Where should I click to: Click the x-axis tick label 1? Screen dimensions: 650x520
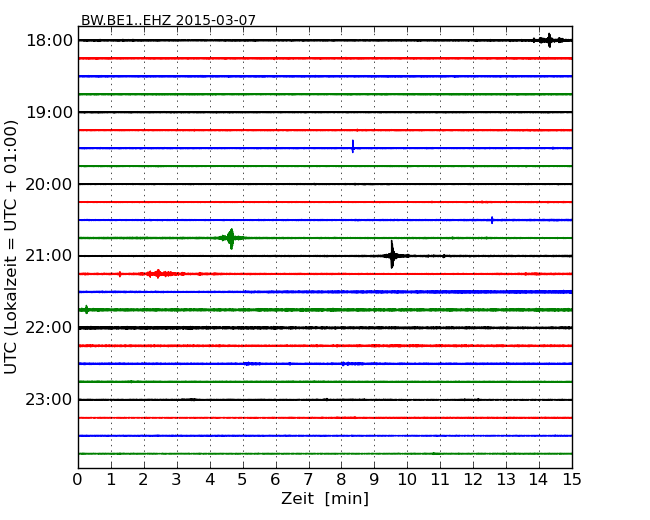(x=111, y=479)
